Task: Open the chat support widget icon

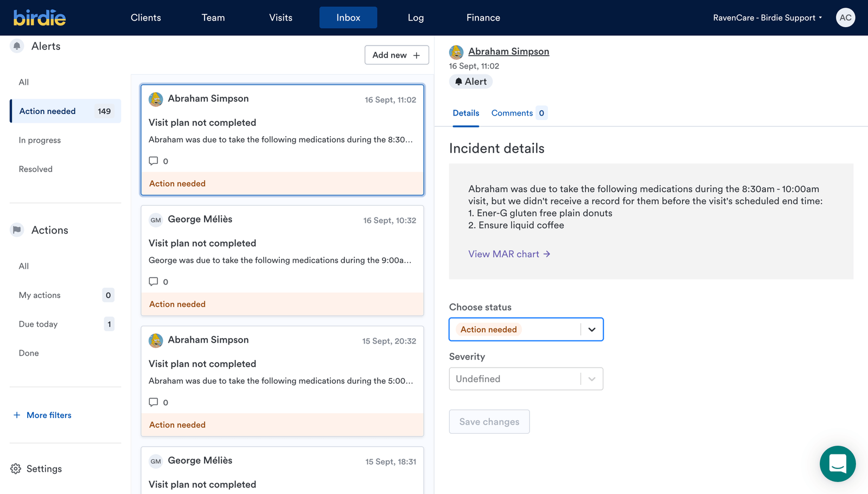Action: [x=837, y=464]
